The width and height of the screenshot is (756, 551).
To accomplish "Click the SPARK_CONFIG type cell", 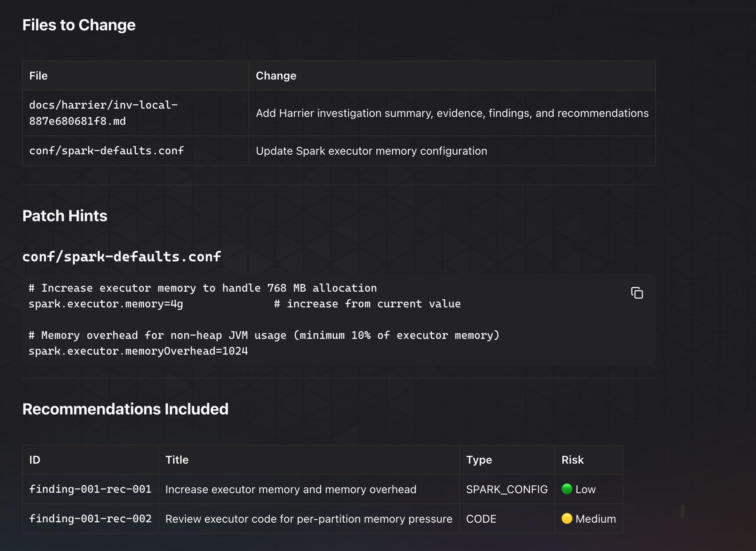I will click(507, 489).
